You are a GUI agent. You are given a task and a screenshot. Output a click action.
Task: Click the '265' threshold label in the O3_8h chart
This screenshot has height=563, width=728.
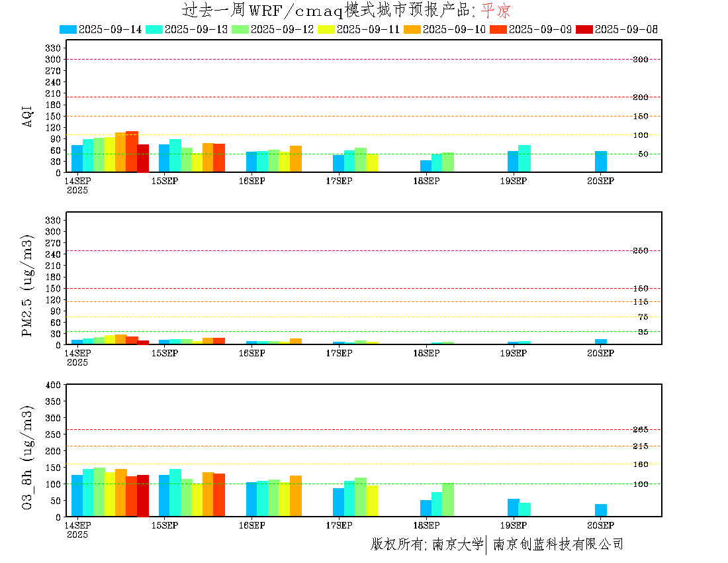(x=641, y=430)
